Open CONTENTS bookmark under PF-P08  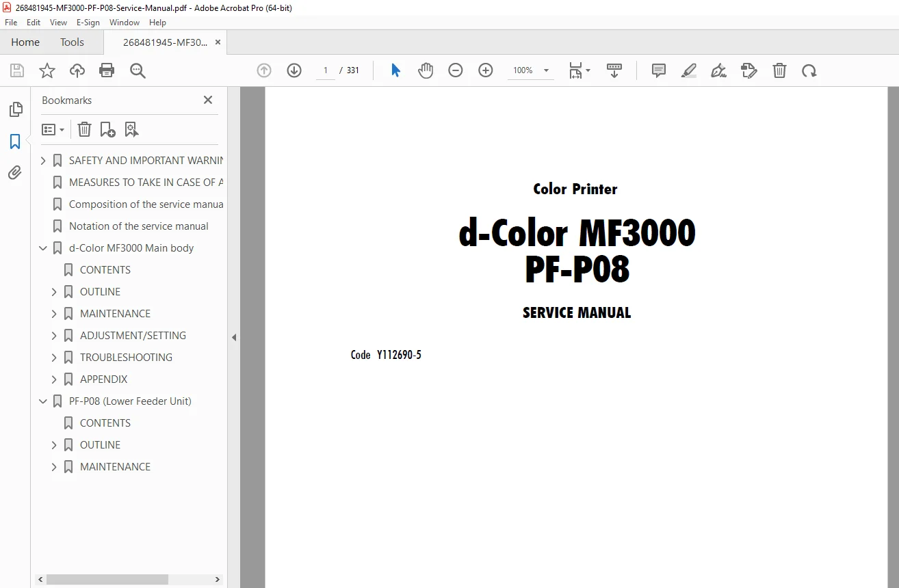[x=105, y=423]
